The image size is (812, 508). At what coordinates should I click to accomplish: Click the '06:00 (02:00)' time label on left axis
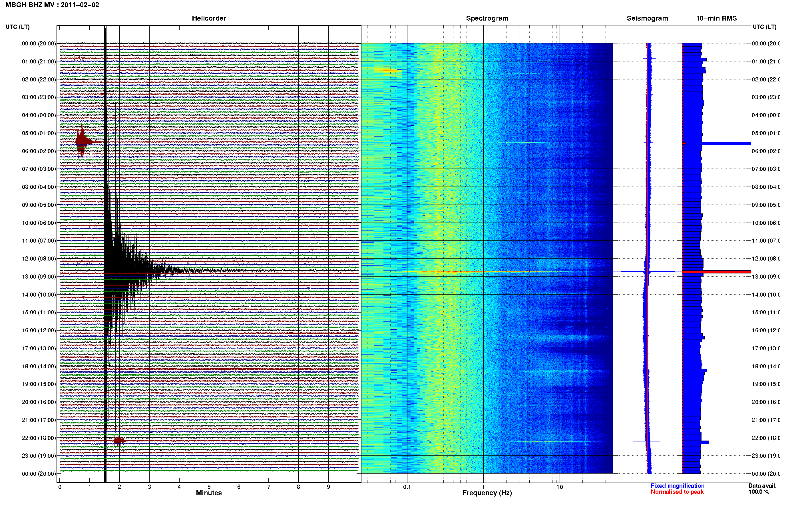39,151
